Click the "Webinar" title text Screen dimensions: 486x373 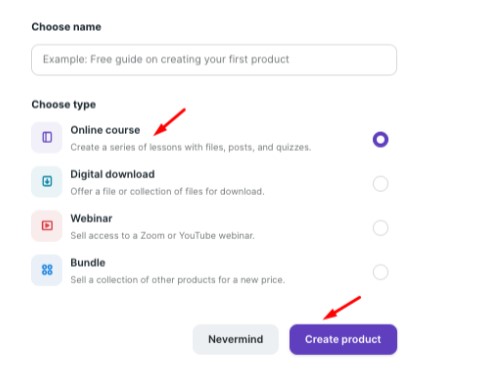pos(91,219)
